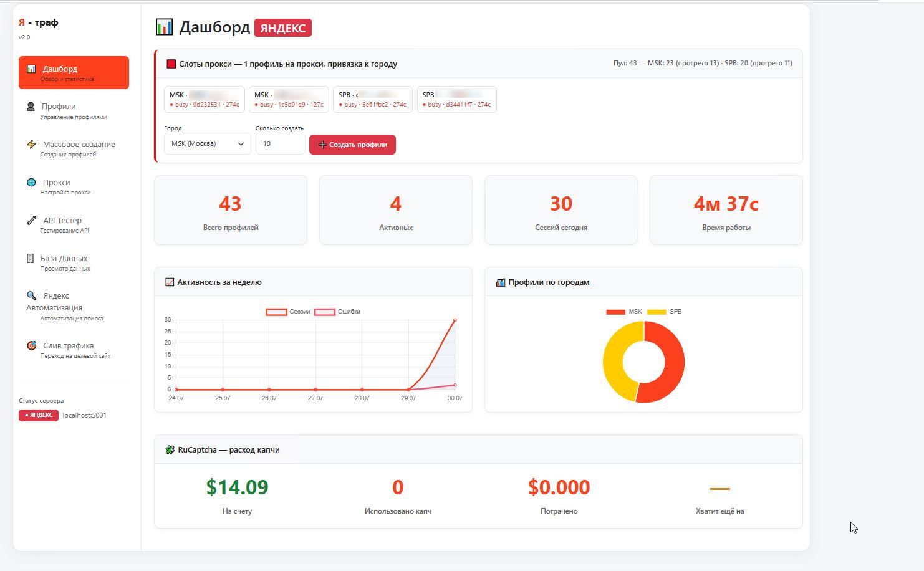The image size is (924, 571).
Task: Click the target Слив трафика icon
Action: [31, 345]
